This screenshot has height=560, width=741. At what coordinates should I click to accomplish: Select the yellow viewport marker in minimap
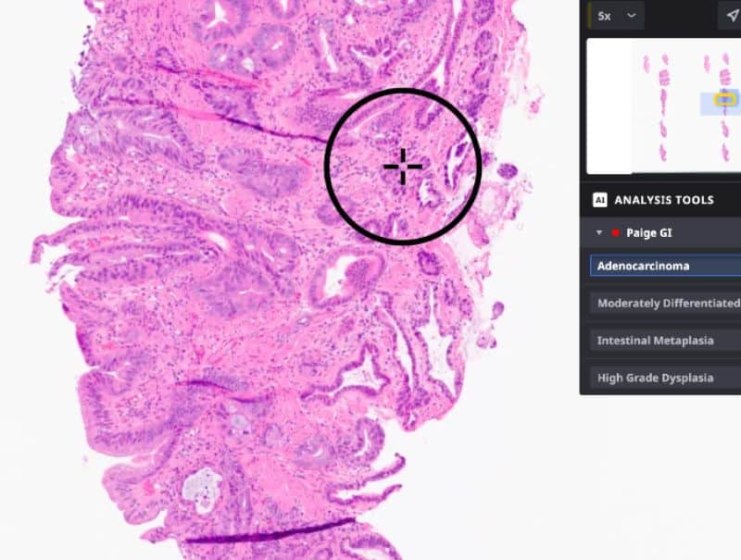[725, 100]
